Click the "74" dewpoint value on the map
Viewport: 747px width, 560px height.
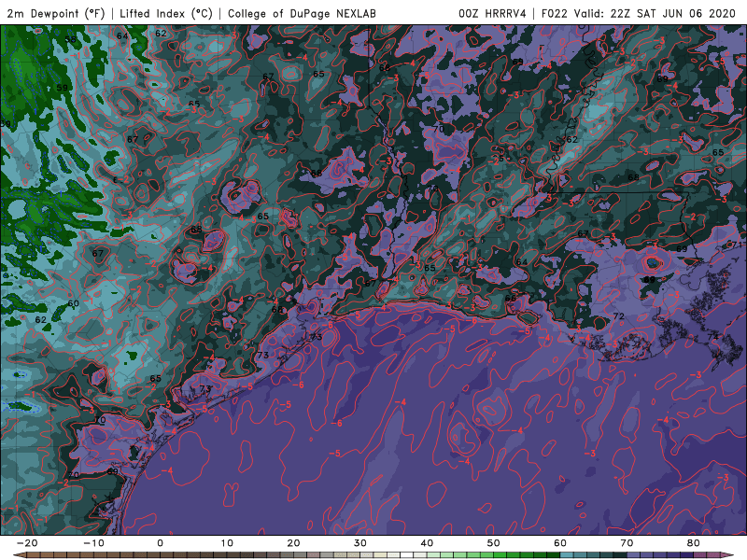pos(712,337)
